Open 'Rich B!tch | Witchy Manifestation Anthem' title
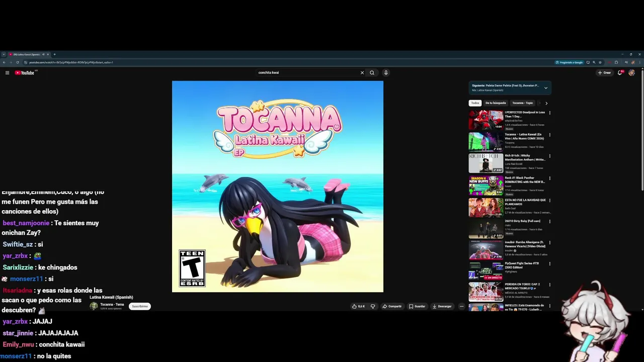 [x=525, y=157]
